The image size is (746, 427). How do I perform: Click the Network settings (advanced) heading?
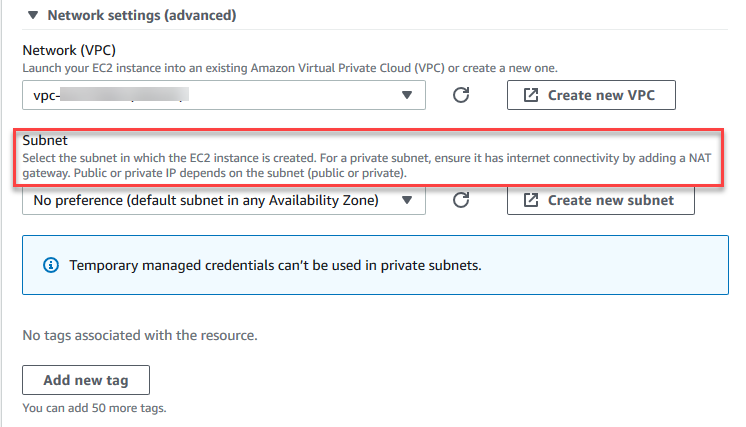(143, 15)
